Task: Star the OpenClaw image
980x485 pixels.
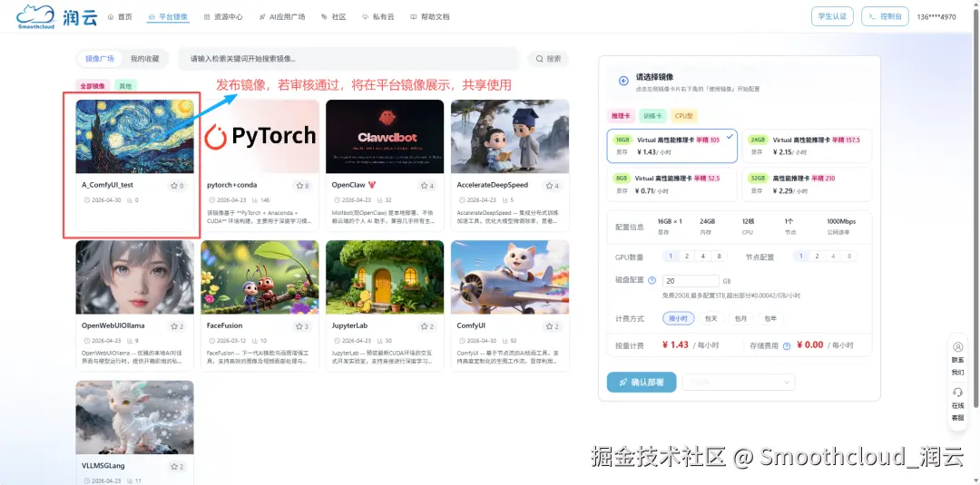Action: point(427,185)
